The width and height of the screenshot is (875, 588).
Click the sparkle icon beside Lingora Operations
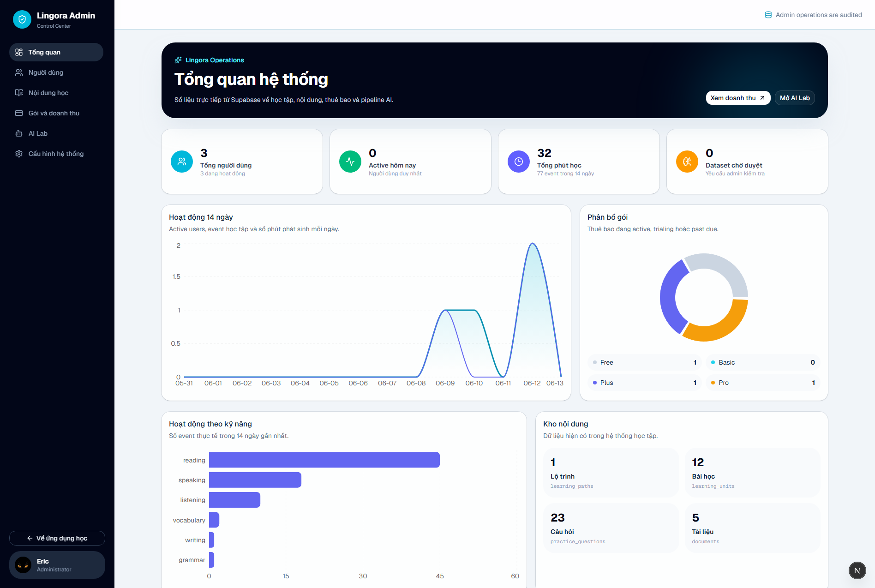click(x=178, y=60)
